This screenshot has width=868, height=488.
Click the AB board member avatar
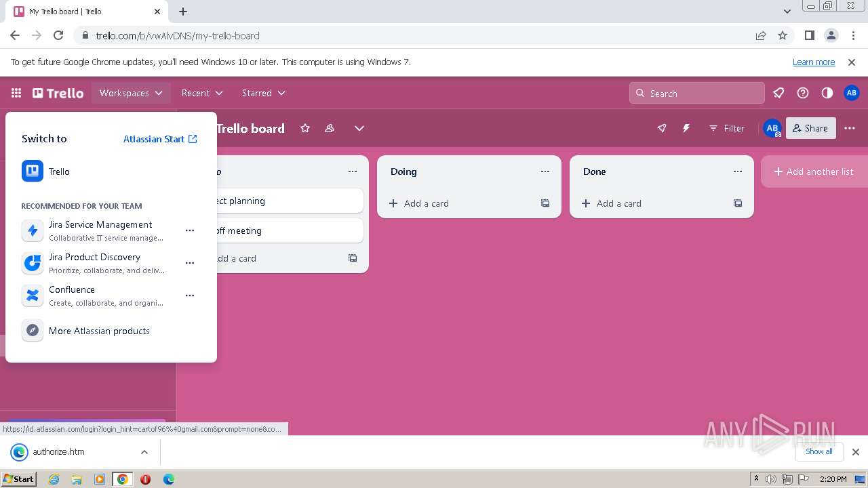[772, 128]
